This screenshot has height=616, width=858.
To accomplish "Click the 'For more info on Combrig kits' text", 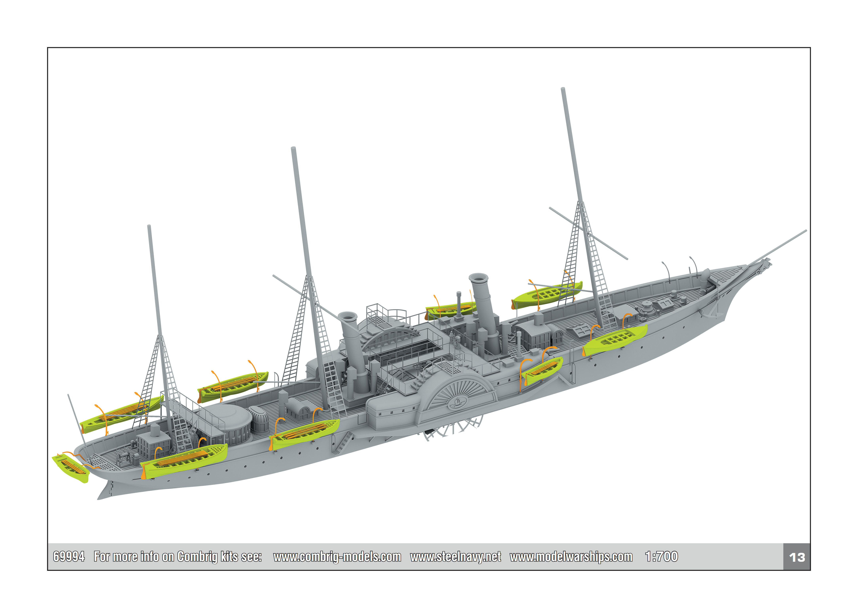I will click(178, 557).
